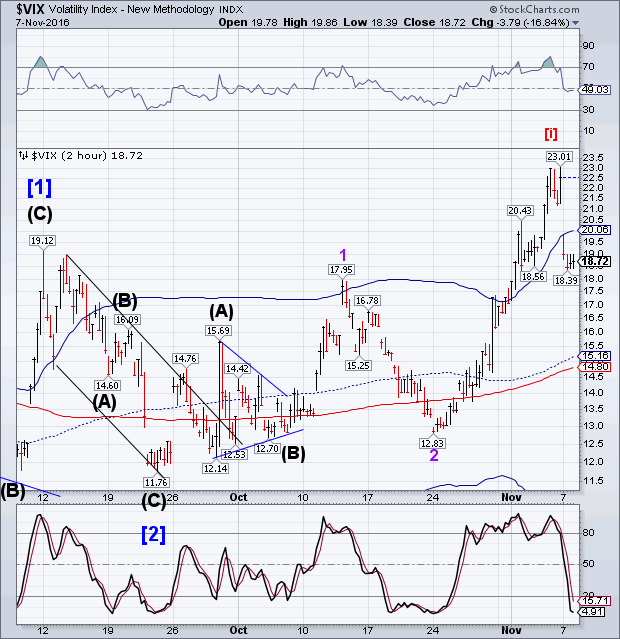Click the 12.70 price label

(267, 448)
